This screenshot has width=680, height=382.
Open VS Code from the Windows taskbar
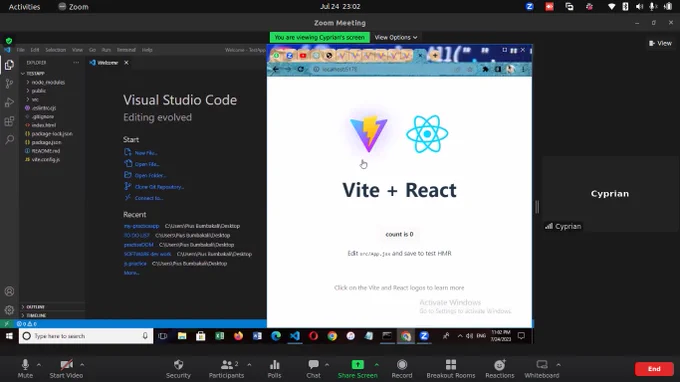click(294, 336)
